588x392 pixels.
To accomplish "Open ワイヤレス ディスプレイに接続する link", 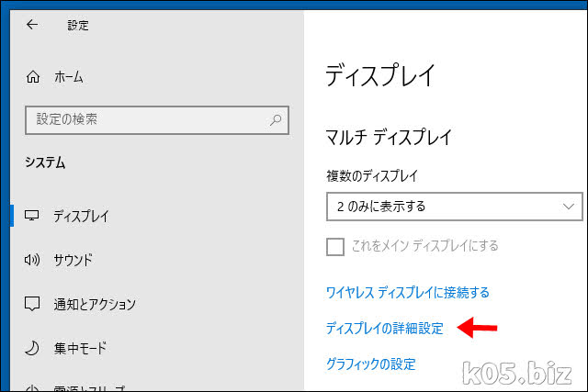I will (x=408, y=292).
